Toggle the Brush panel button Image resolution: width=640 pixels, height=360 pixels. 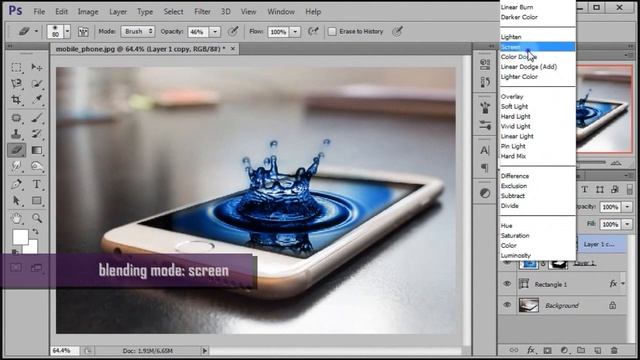83,31
